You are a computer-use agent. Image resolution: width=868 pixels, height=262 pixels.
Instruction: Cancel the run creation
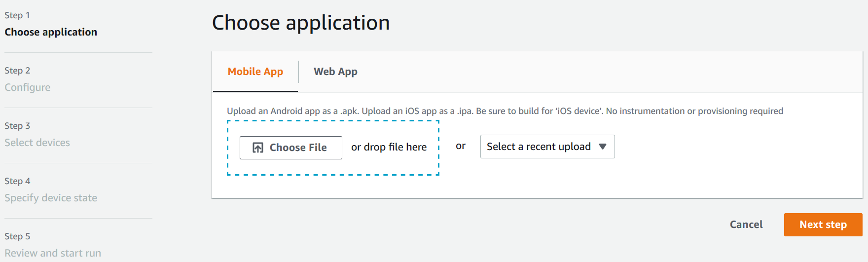746,225
